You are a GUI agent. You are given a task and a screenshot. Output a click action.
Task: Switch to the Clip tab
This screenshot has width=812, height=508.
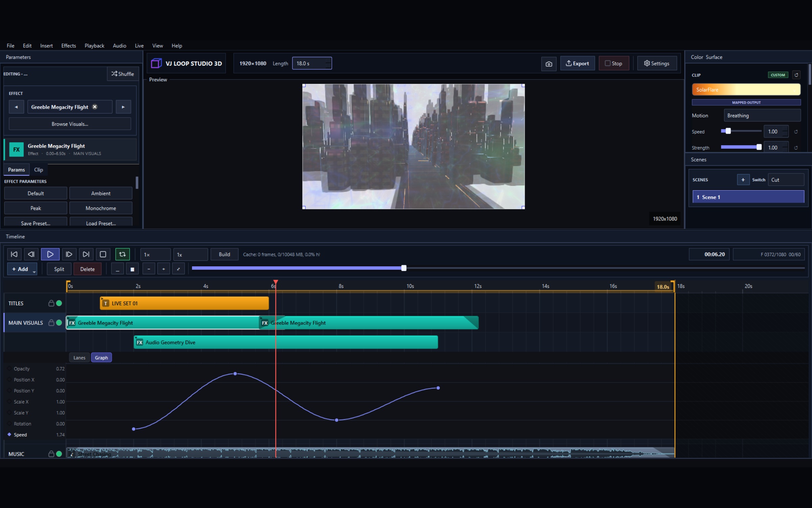click(x=39, y=170)
